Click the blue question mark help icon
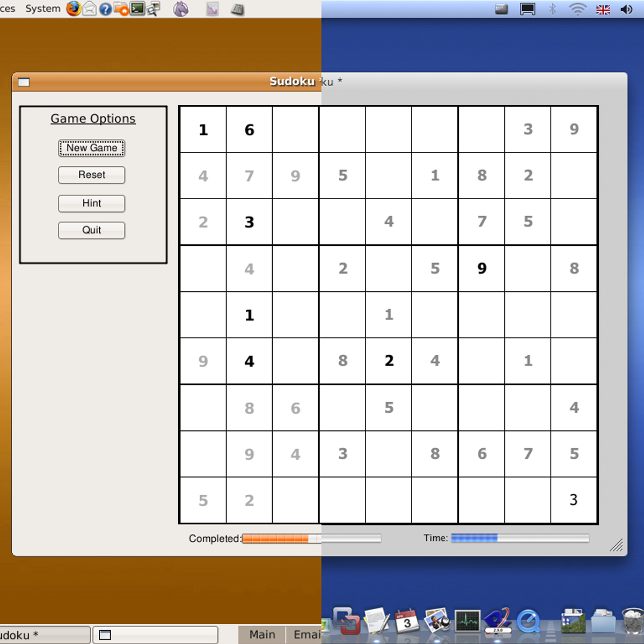Viewport: 644px width, 644px height. click(105, 9)
